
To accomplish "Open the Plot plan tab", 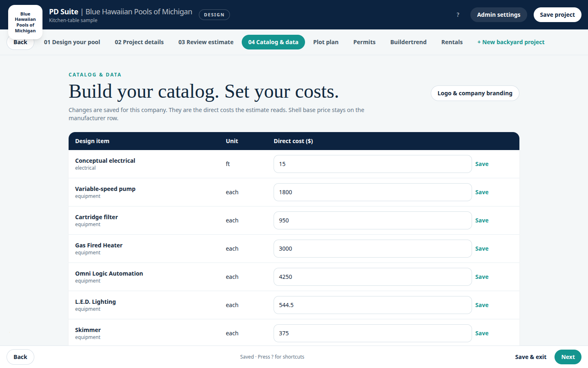I will [x=326, y=42].
